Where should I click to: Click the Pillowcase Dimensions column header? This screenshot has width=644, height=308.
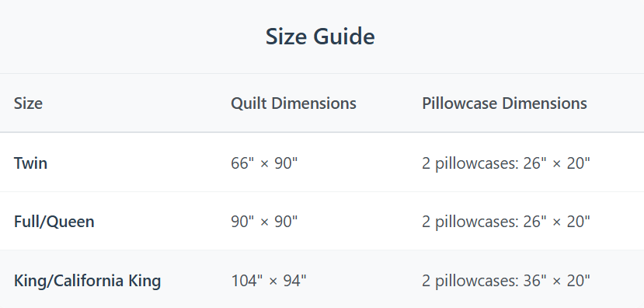tap(504, 103)
